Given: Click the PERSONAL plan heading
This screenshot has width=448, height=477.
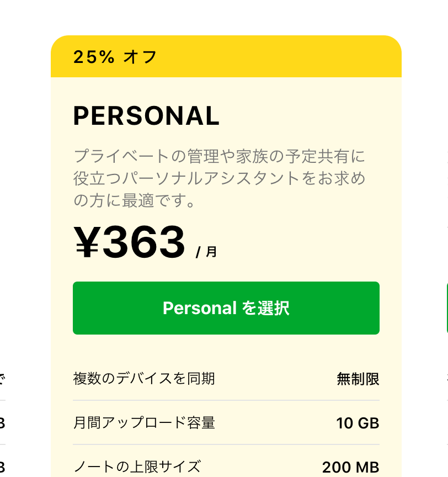Looking at the screenshot, I should tap(146, 116).
